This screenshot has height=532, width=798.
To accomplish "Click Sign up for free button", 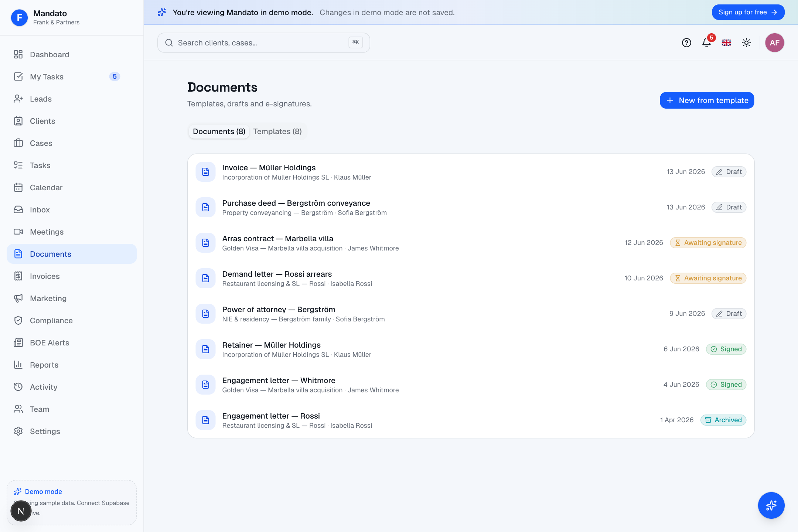I will tap(748, 12).
